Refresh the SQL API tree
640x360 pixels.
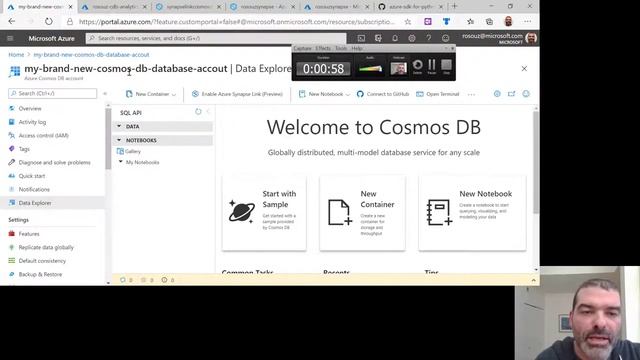coord(198,111)
